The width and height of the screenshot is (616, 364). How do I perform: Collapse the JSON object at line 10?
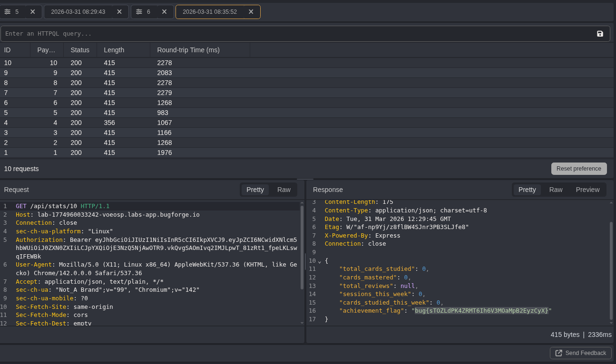click(320, 261)
